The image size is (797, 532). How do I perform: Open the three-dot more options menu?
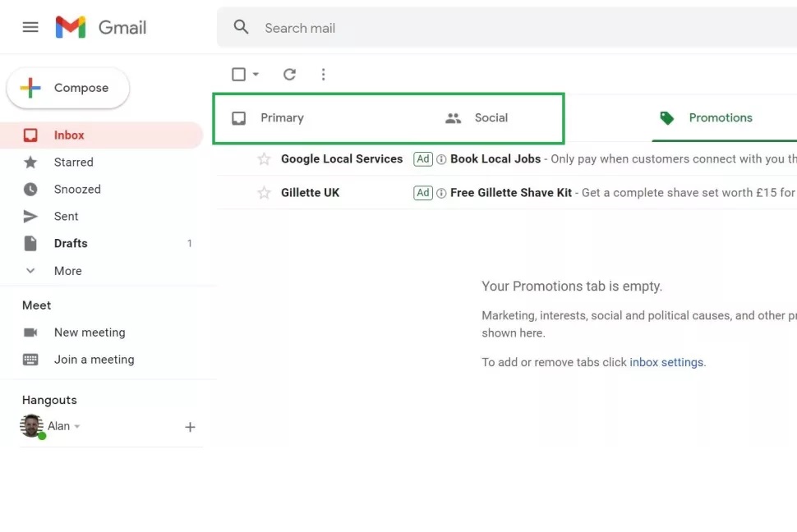[323, 75]
